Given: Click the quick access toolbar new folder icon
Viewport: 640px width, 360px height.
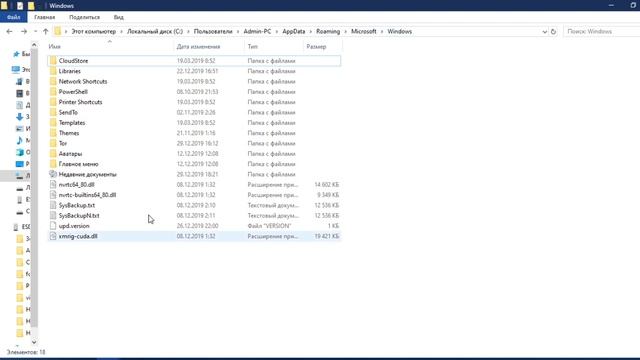Looking at the screenshot, I should coord(31,6).
